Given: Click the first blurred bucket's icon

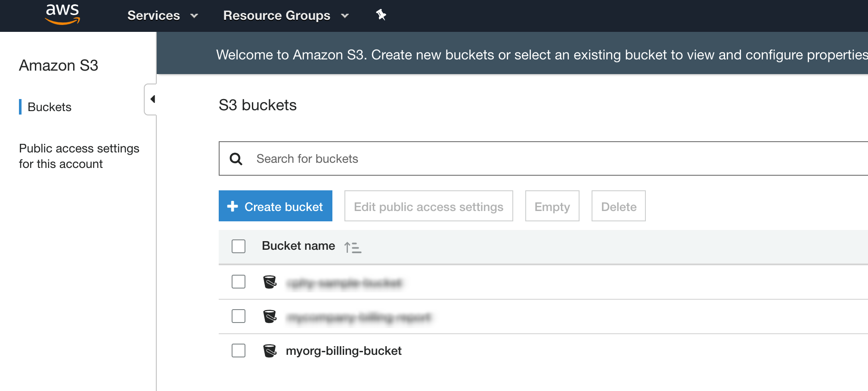Looking at the screenshot, I should pos(270,282).
